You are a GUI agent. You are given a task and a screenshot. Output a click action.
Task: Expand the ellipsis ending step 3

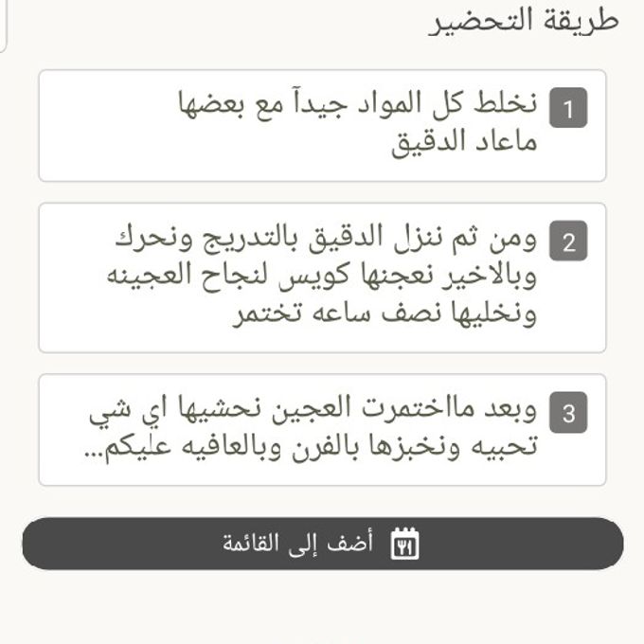pos(93,456)
